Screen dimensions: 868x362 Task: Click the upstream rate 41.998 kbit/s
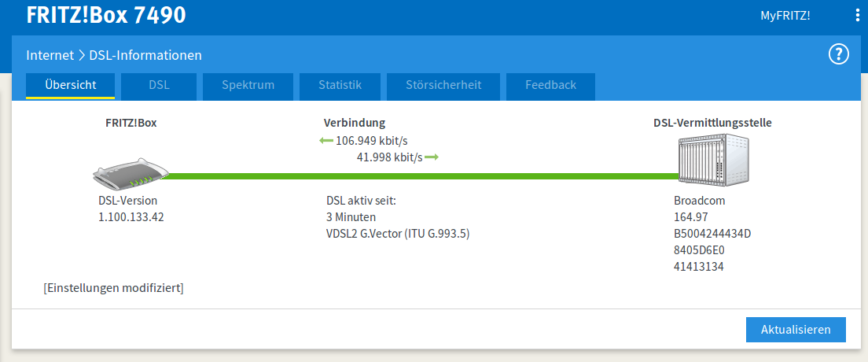tap(390, 157)
